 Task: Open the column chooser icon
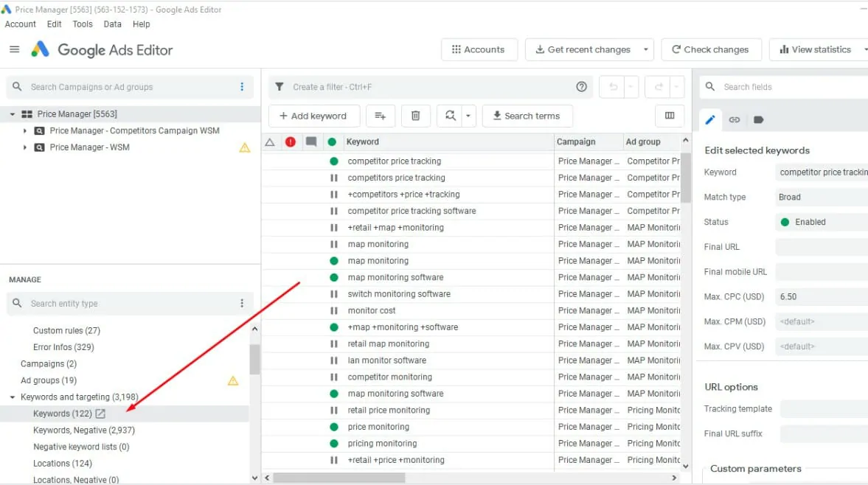[670, 116]
